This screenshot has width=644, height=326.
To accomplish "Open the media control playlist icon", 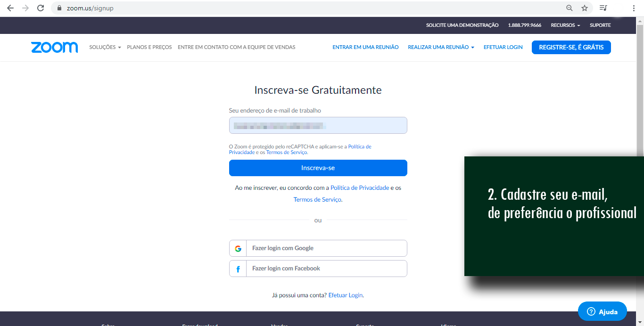I will [603, 8].
